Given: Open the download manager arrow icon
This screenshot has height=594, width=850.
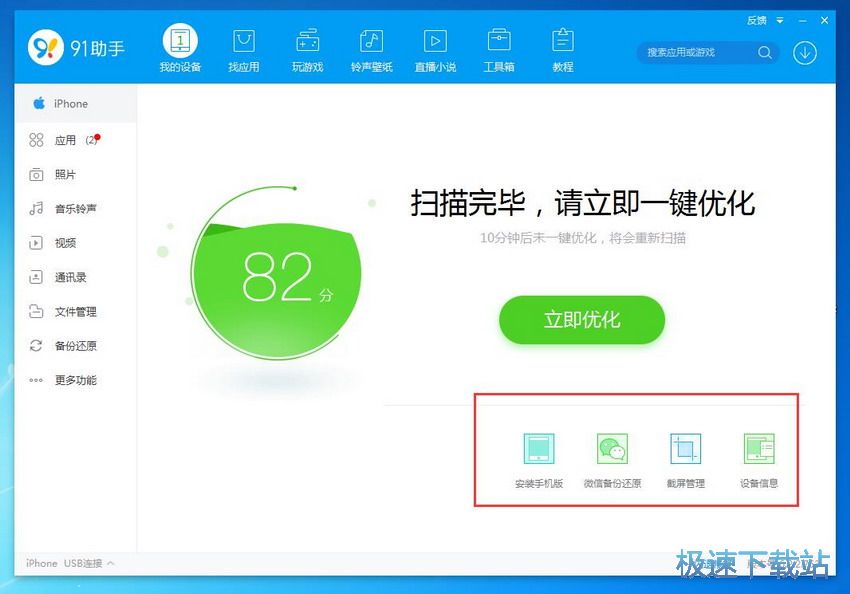Looking at the screenshot, I should pos(805,53).
